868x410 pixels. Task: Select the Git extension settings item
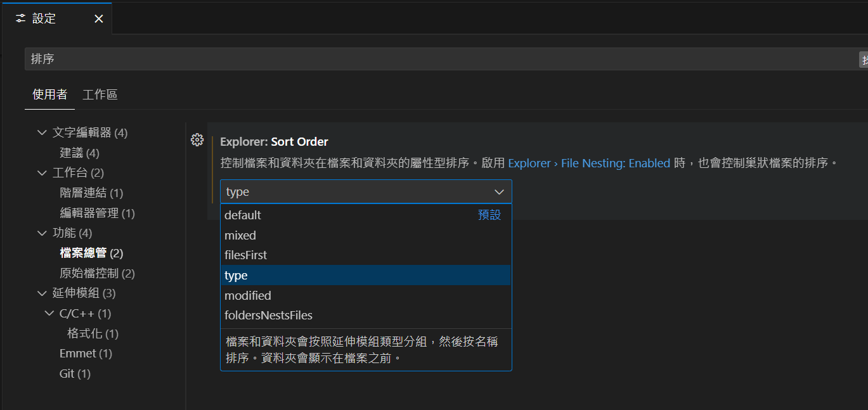pos(75,374)
